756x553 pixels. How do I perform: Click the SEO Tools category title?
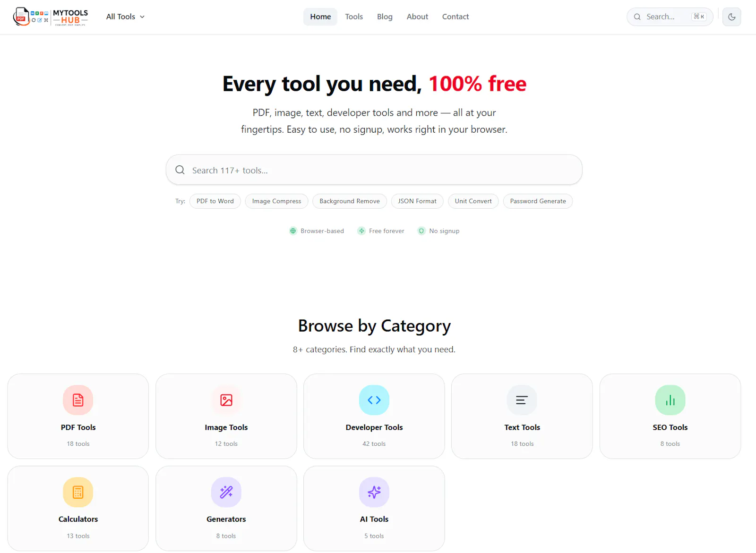click(670, 427)
